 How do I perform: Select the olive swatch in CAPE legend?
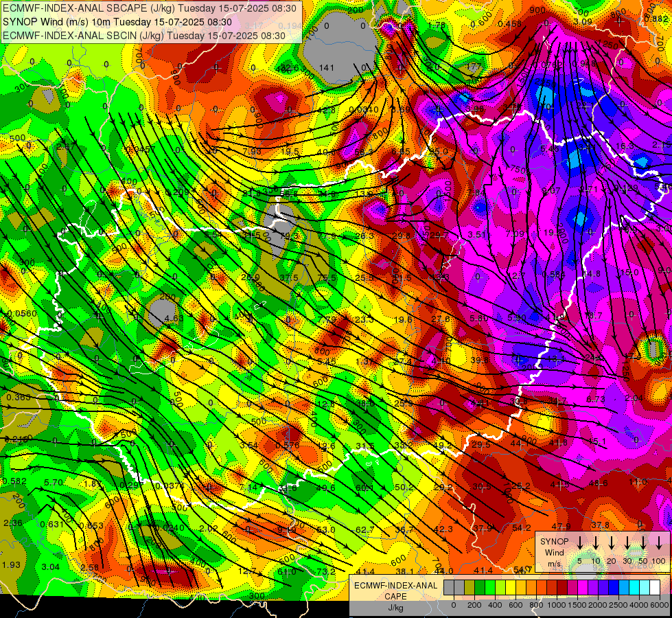point(470,588)
